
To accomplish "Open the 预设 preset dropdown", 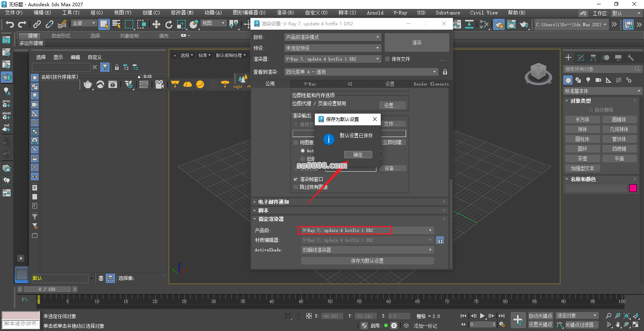I will [x=333, y=48].
